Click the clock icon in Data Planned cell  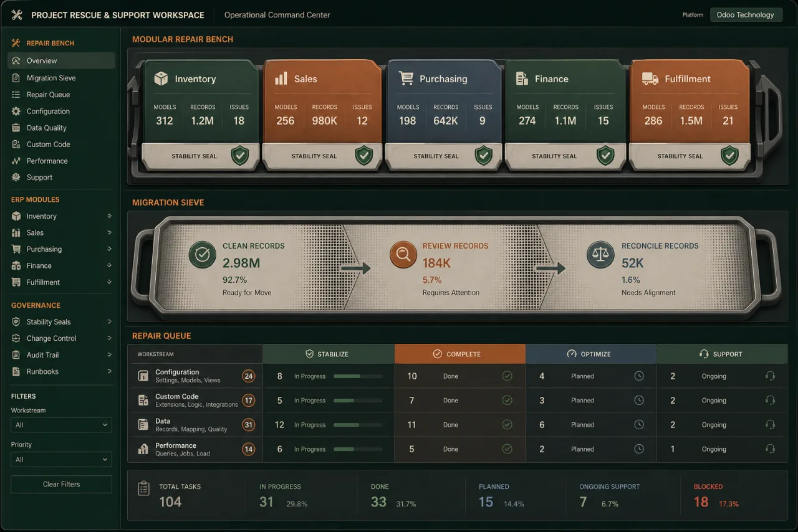[x=639, y=424]
